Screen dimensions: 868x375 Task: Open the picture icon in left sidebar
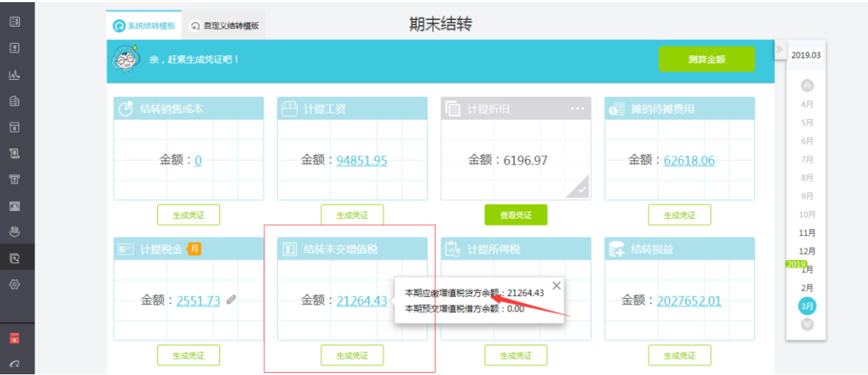tap(14, 206)
